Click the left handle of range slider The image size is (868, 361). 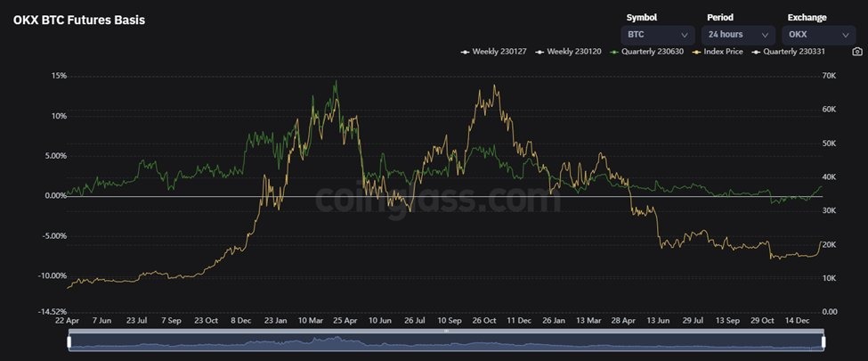coord(69,342)
